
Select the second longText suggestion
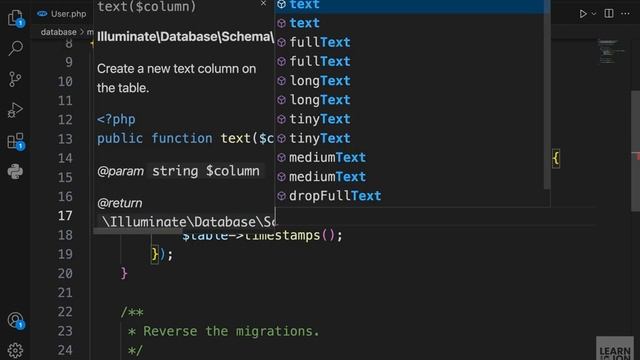coord(410,100)
